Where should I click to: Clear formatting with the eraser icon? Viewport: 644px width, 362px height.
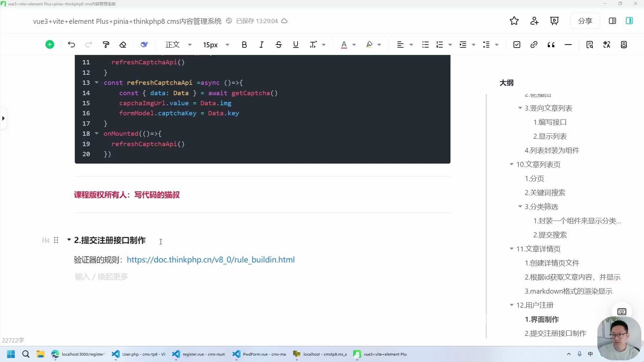(x=123, y=45)
